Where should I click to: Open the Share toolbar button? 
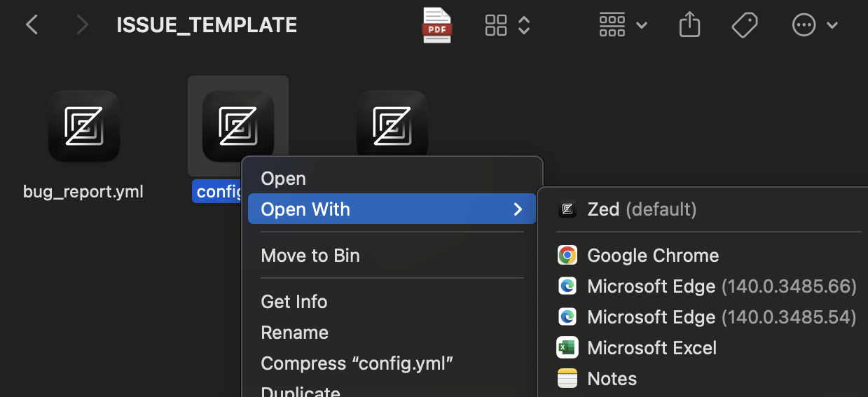(689, 25)
